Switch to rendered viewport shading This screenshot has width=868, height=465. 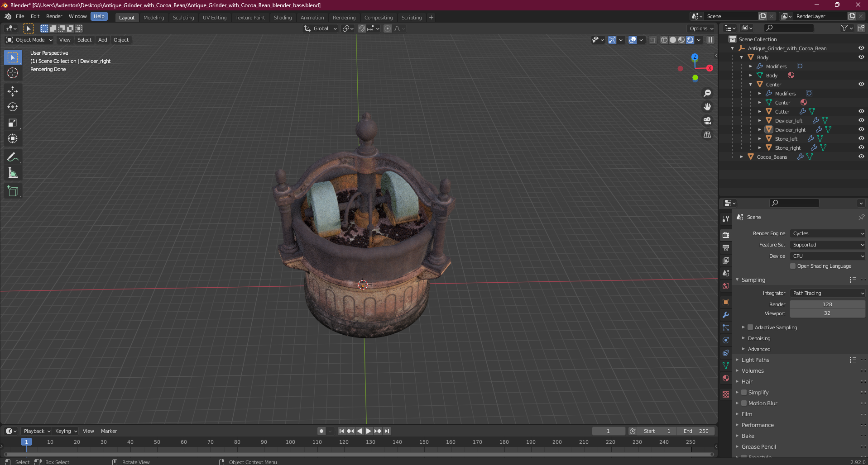click(x=690, y=40)
